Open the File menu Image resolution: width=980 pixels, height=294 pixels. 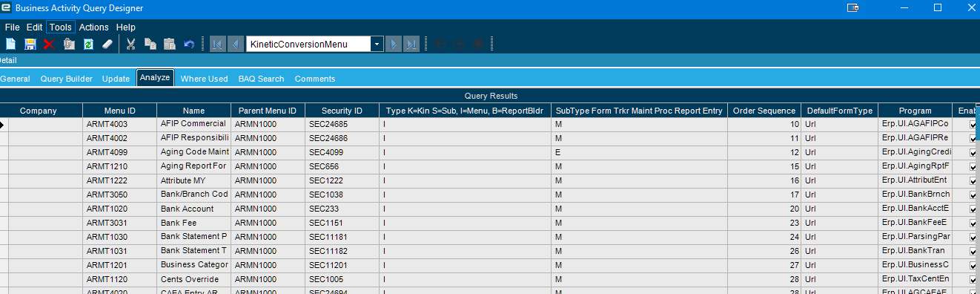point(12,27)
